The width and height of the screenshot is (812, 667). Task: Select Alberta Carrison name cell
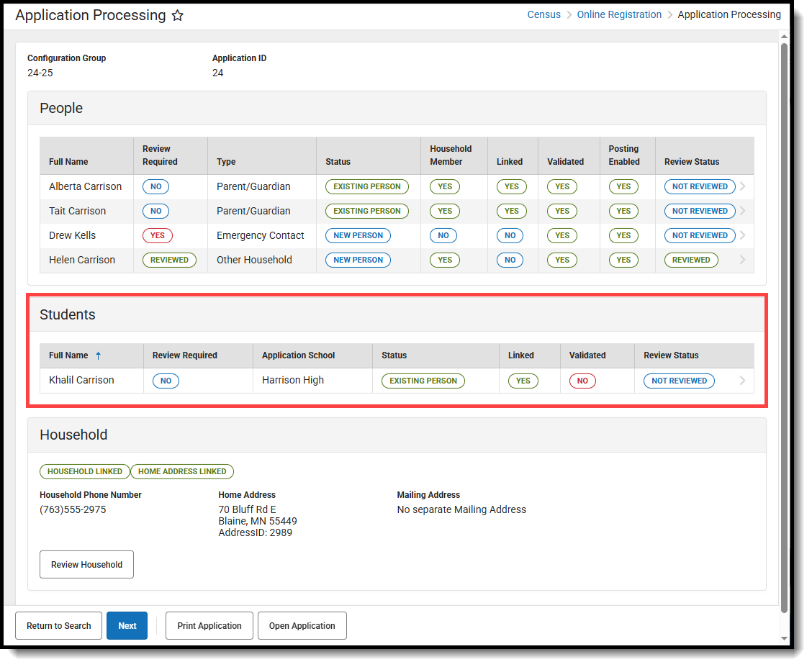86,186
